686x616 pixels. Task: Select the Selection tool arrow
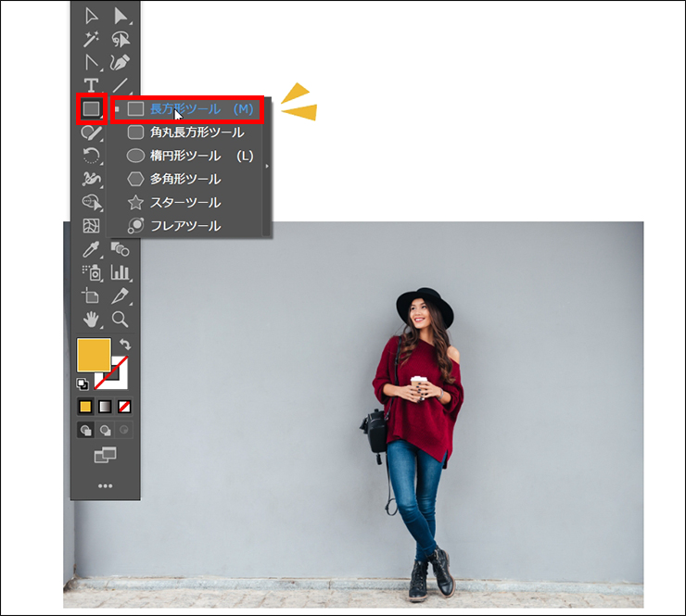click(x=91, y=16)
